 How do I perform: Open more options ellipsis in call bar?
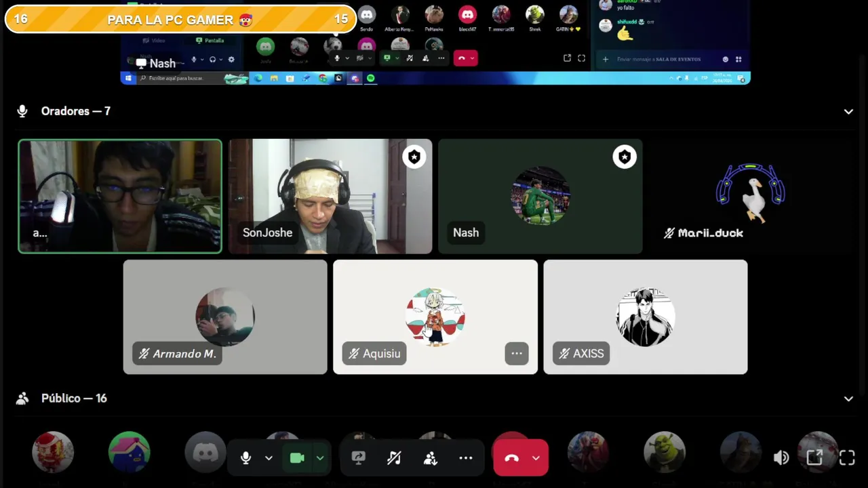coord(466,458)
